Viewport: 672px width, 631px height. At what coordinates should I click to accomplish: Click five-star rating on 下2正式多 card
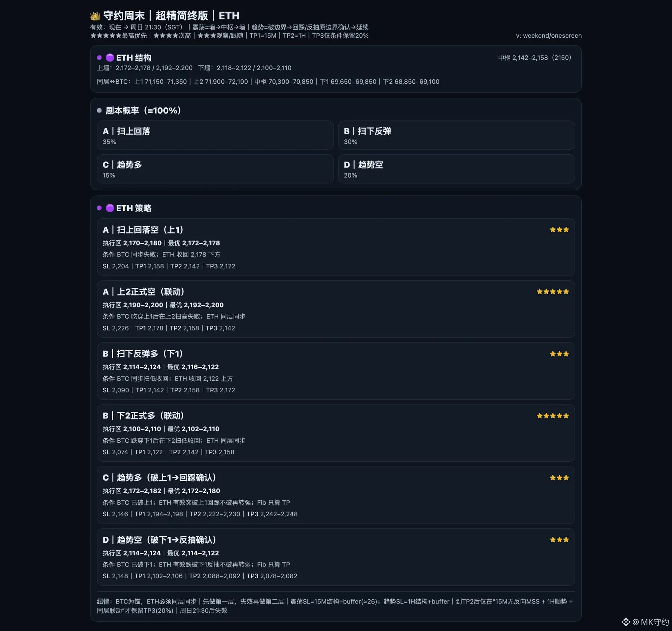pyautogui.click(x=553, y=416)
